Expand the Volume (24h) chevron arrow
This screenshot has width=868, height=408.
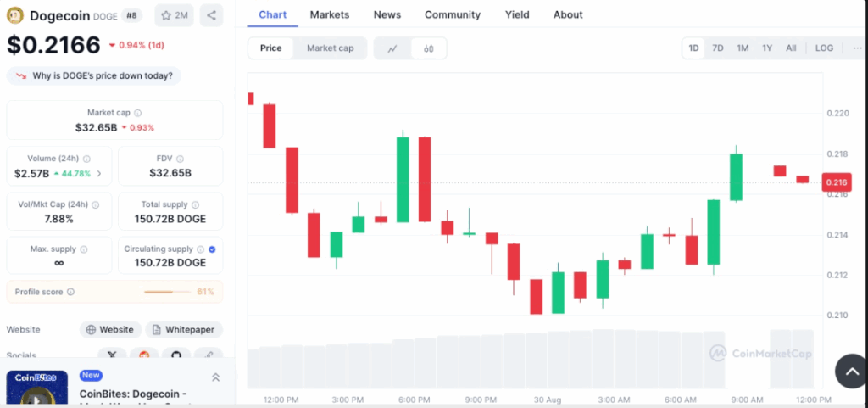click(x=99, y=174)
